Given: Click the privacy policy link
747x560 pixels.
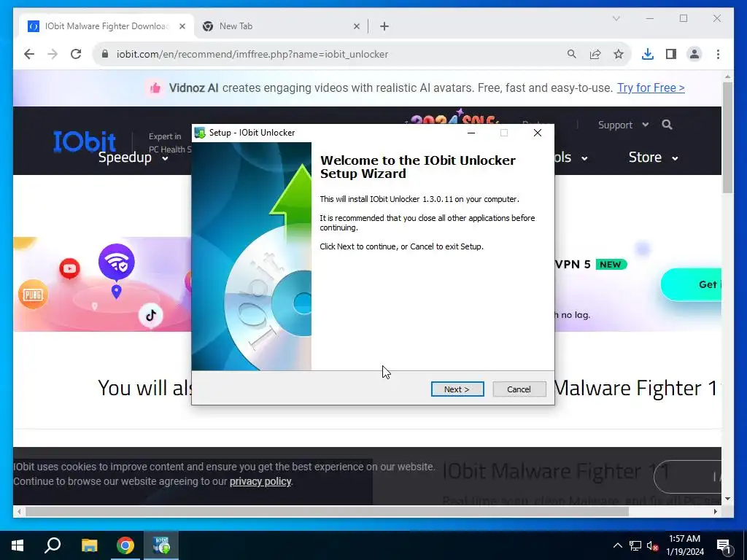Looking at the screenshot, I should coord(260,481).
